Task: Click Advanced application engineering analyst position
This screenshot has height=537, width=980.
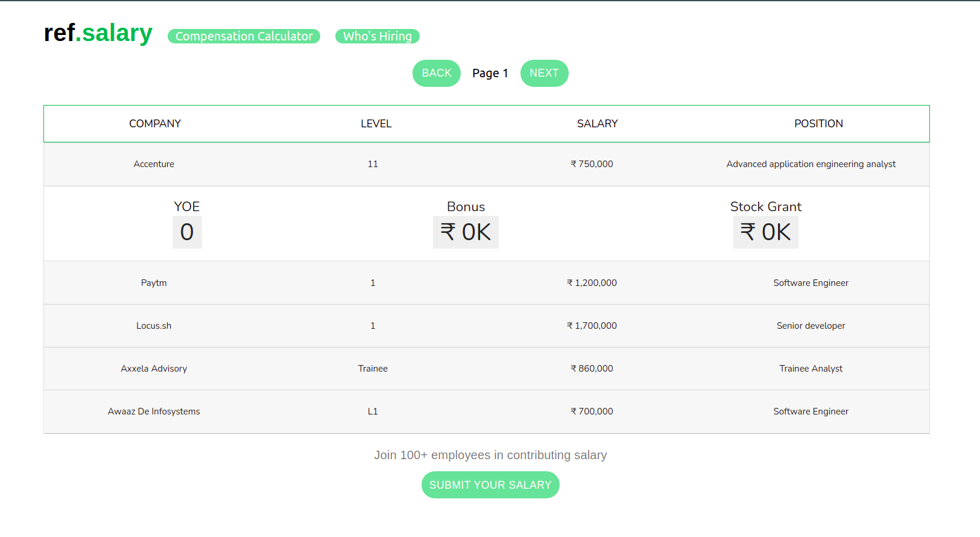Action: pos(811,164)
